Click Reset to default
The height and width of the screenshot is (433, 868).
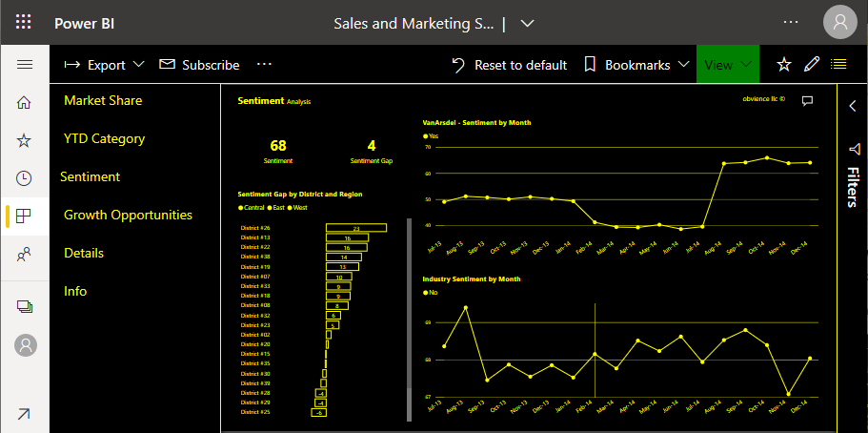point(510,65)
